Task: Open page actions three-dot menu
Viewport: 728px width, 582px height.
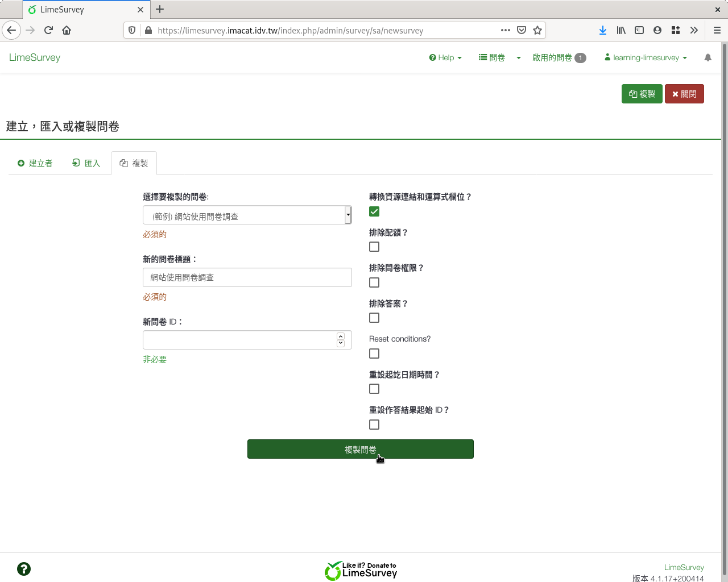Action: point(505,30)
